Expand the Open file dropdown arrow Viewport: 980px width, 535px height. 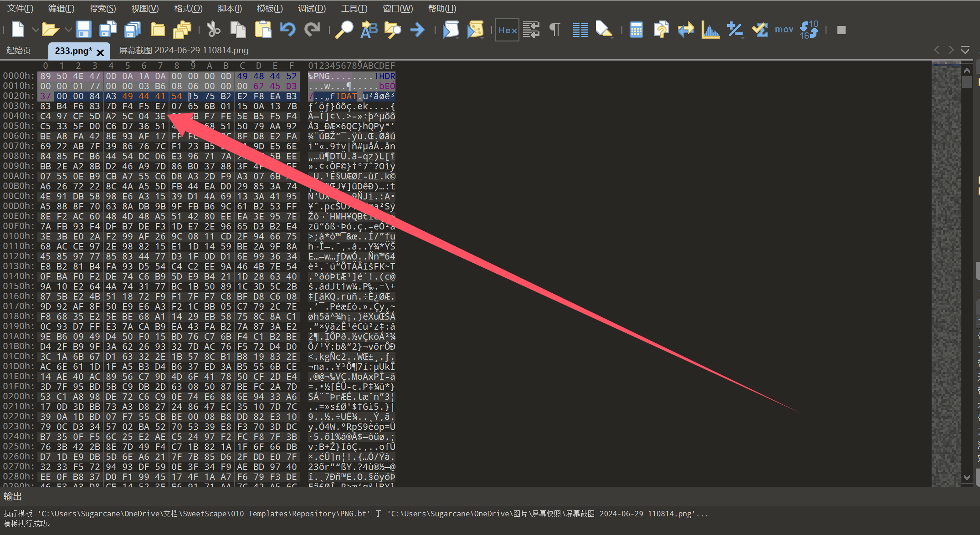68,30
